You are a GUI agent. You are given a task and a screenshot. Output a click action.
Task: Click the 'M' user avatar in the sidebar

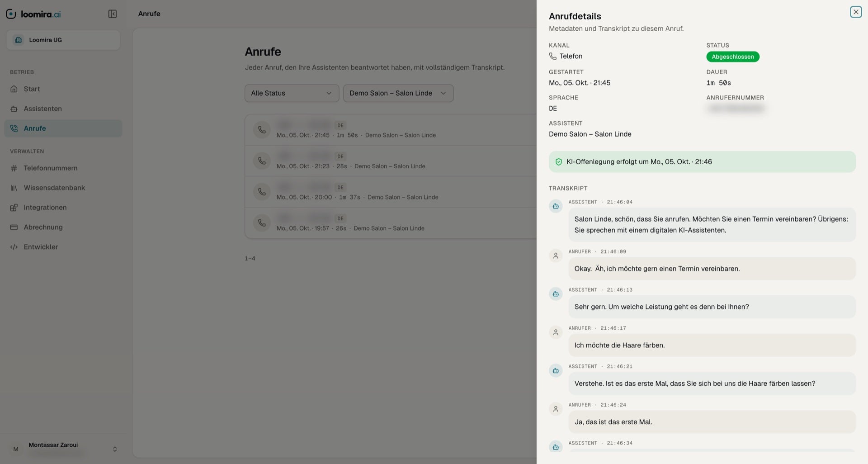point(16,449)
